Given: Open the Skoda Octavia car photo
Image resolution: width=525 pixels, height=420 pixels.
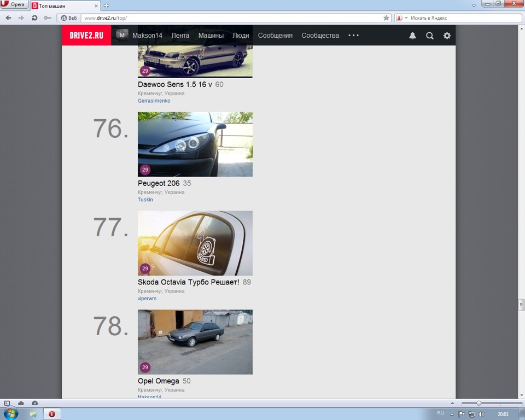Looking at the screenshot, I should [195, 243].
